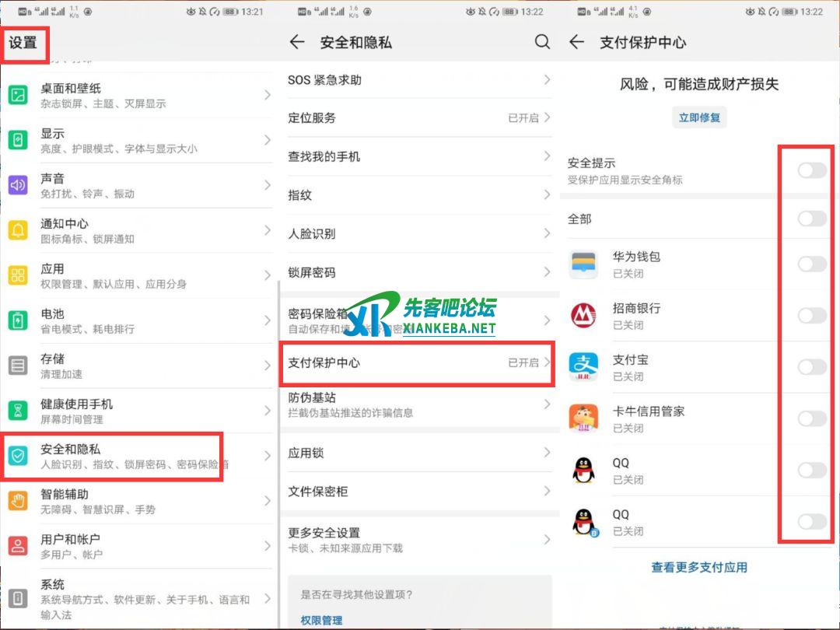Open the 查看更多支付应用 link

click(x=698, y=568)
